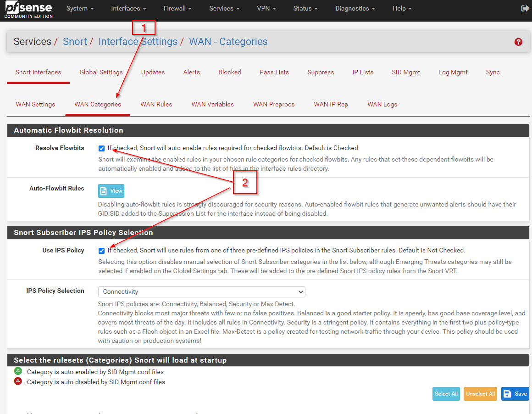This screenshot has height=414, width=532.
Task: Toggle the Resolve Flowbits checkbox
Action: (x=101, y=148)
